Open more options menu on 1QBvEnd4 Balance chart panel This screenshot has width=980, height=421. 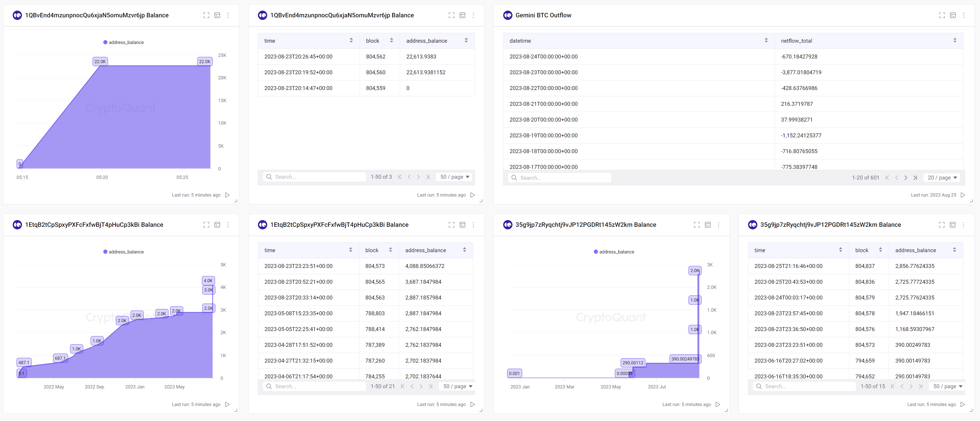[x=228, y=15]
